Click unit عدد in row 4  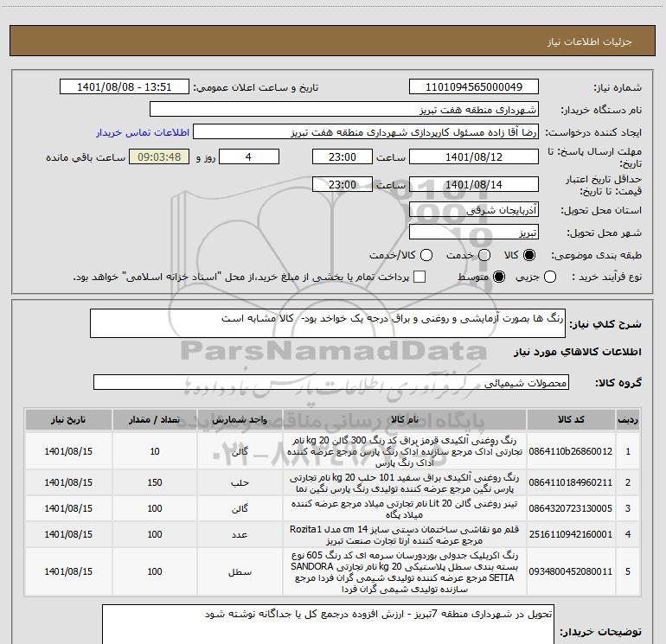pyautogui.click(x=240, y=535)
